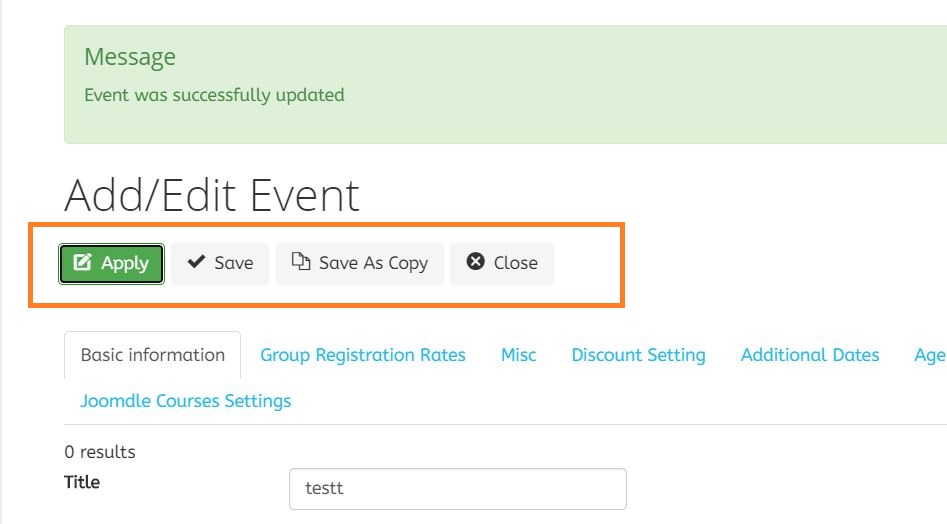Open the partially visible Age tab
The height and width of the screenshot is (524, 947).
(930, 355)
